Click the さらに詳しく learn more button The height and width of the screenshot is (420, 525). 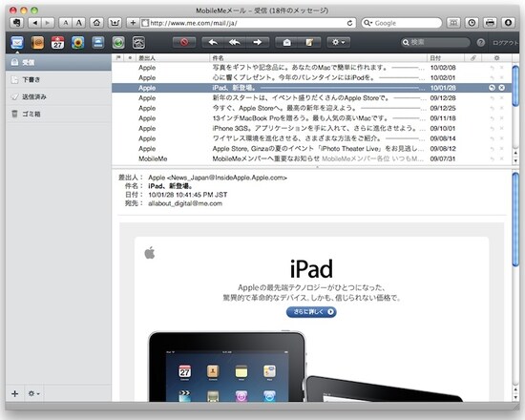311,312
